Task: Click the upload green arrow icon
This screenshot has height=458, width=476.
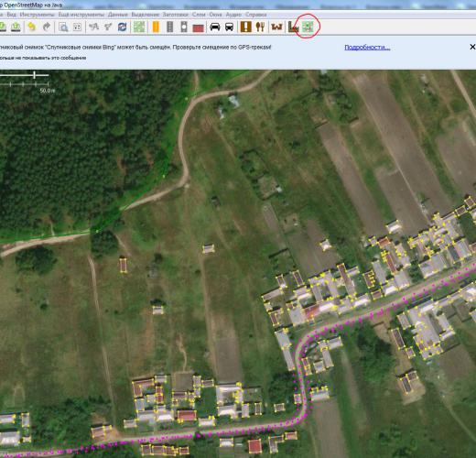Action: 16,27
